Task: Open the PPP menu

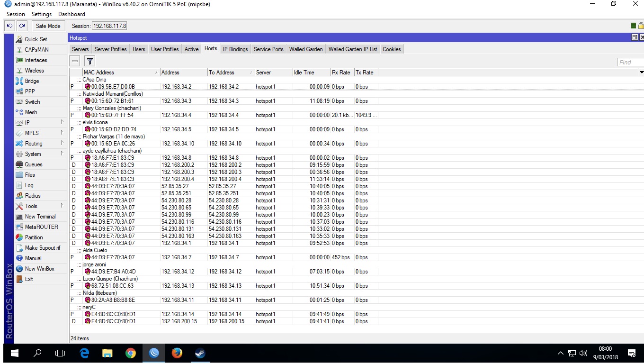Action: (x=30, y=91)
